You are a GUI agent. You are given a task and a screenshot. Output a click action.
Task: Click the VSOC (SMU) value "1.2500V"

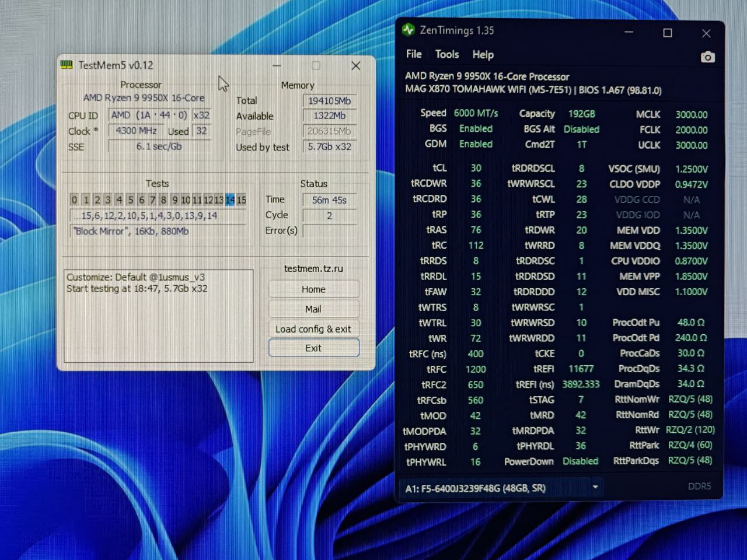click(x=691, y=169)
